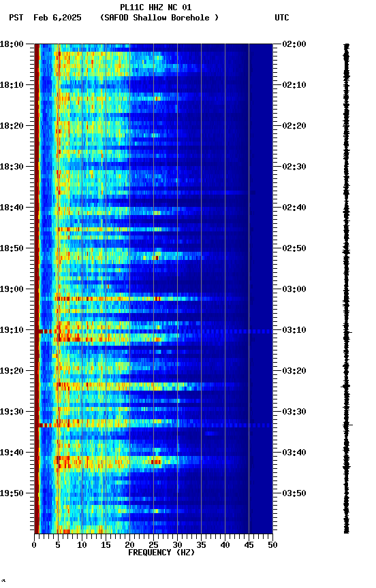Click the '02:20' UTC time label
The image size is (376, 588).
pos(294,126)
